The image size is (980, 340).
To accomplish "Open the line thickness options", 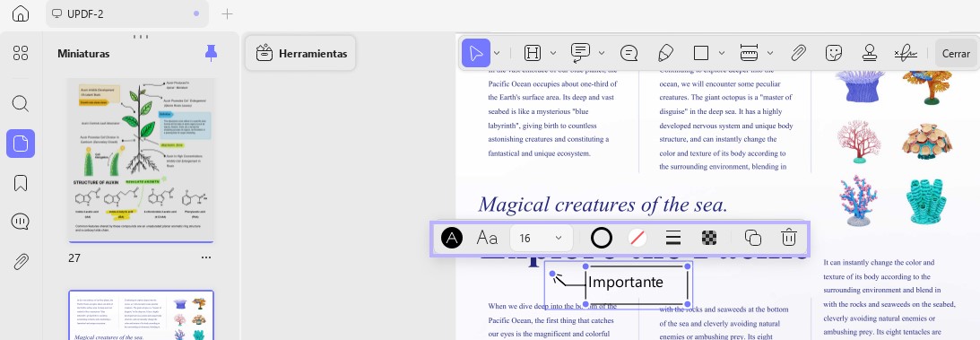I will pos(673,238).
